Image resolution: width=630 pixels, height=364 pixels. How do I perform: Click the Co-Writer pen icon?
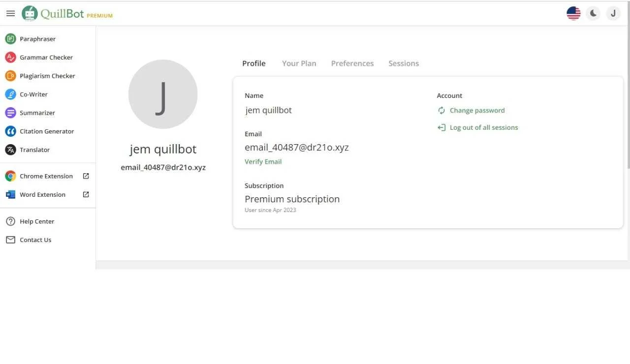(10, 94)
